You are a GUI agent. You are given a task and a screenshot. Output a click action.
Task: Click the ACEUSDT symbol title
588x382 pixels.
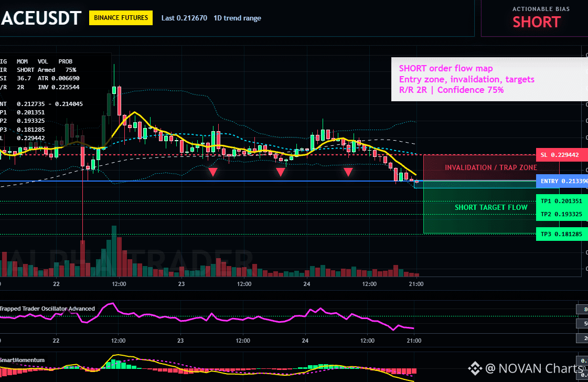41,18
